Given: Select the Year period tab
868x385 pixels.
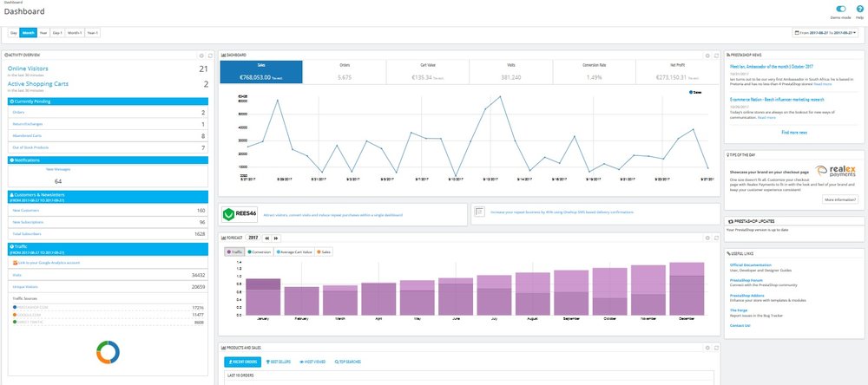Looking at the screenshot, I should click(43, 33).
